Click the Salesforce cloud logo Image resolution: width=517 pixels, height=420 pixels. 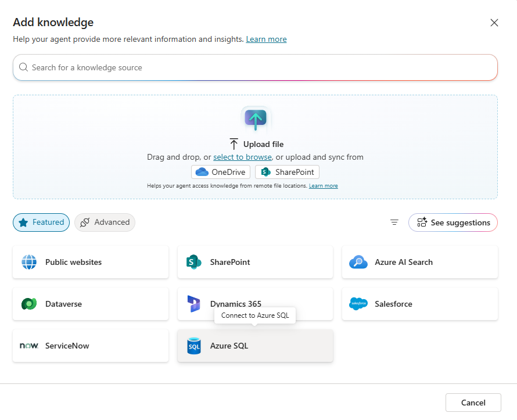click(x=358, y=304)
